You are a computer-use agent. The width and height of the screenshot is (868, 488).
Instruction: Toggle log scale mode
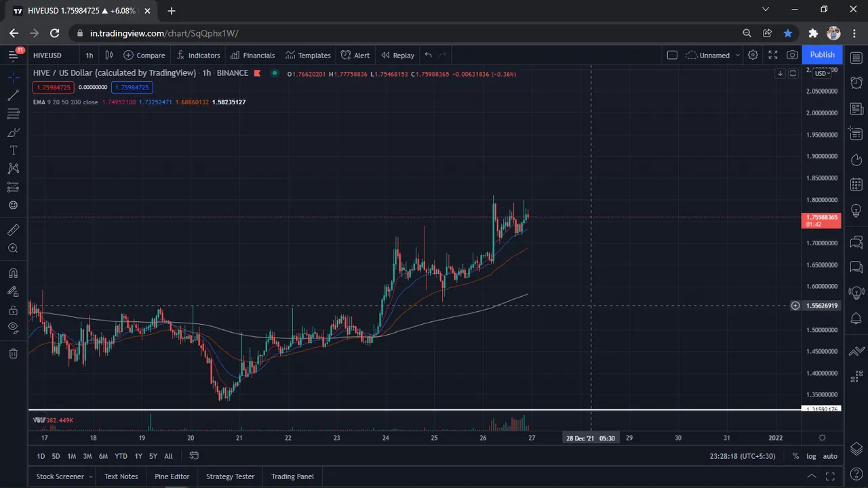810,456
